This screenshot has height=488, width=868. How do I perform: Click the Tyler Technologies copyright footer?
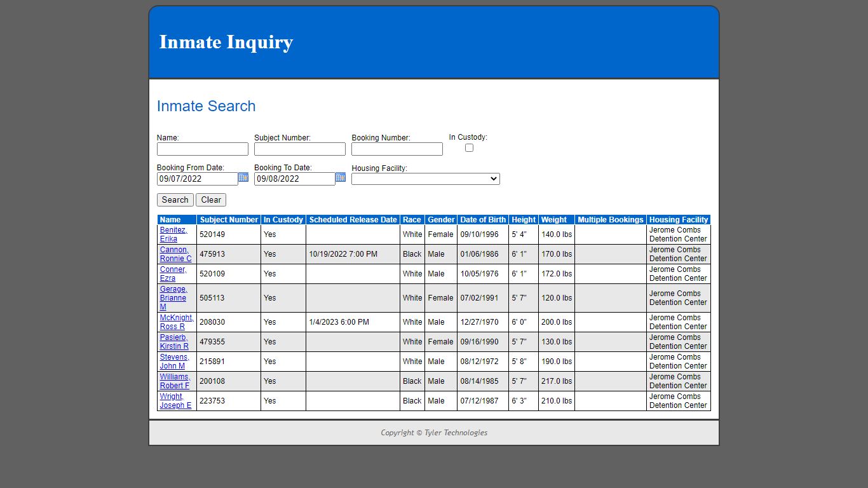434,433
